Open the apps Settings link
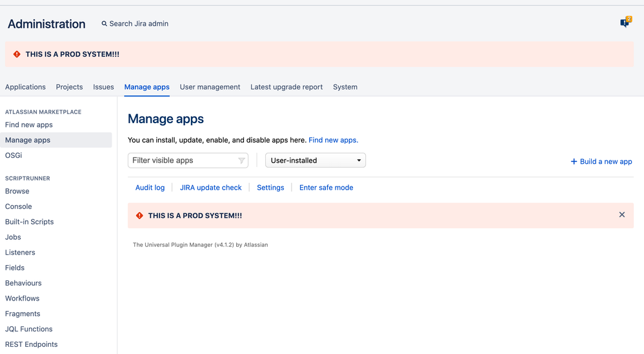Screen dimensions: 644x354 (270, 188)
